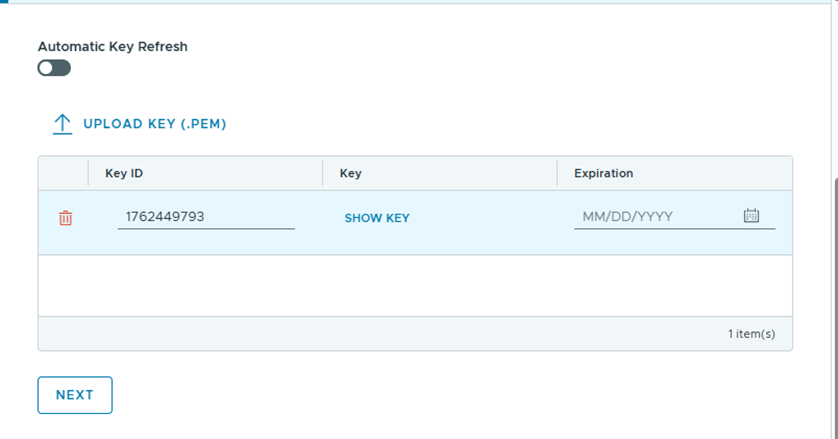Viewport: 838px width, 439px height.
Task: Delete key 1762449793 with trash icon
Action: point(66,218)
